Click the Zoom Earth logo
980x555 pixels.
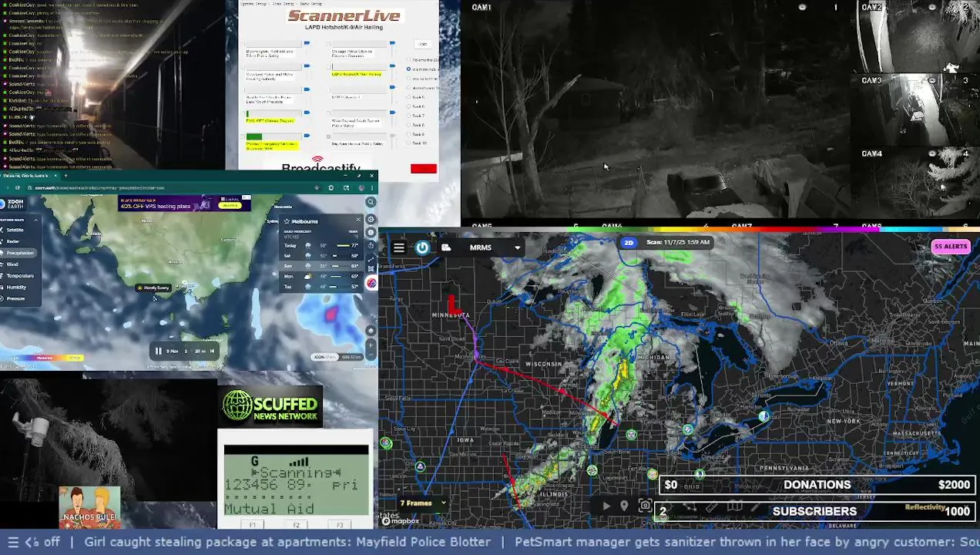click(13, 203)
